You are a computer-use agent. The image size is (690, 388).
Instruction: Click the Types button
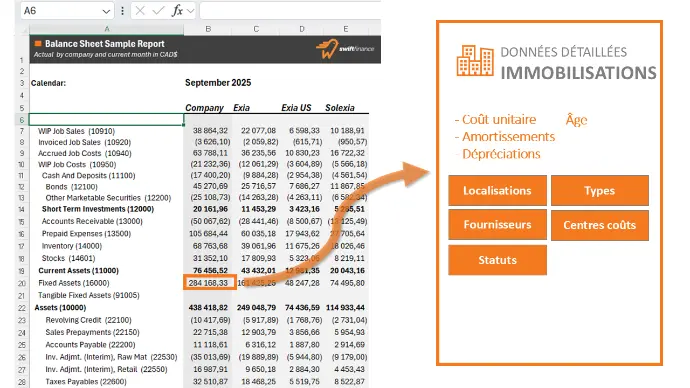[x=599, y=190]
